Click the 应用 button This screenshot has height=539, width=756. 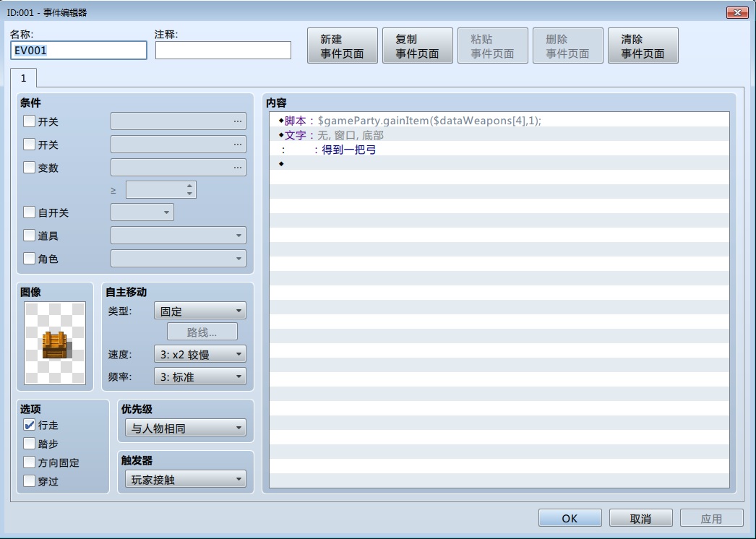coord(712,518)
